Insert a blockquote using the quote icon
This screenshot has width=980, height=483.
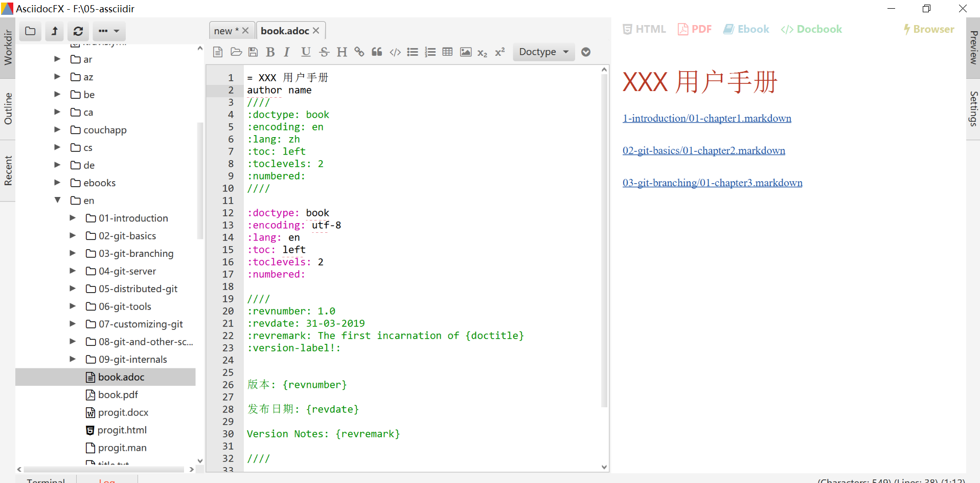tap(377, 52)
